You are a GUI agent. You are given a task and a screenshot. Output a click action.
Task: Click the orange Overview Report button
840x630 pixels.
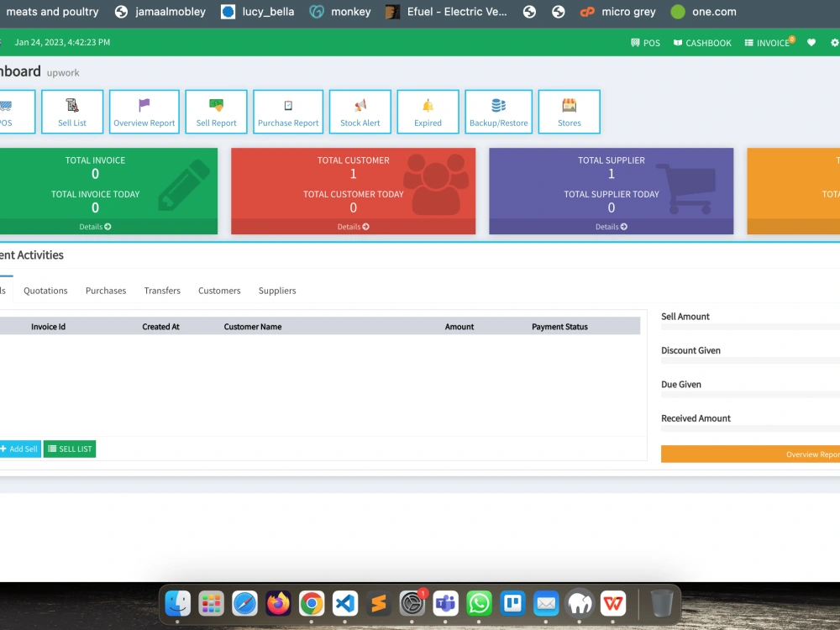(x=750, y=454)
